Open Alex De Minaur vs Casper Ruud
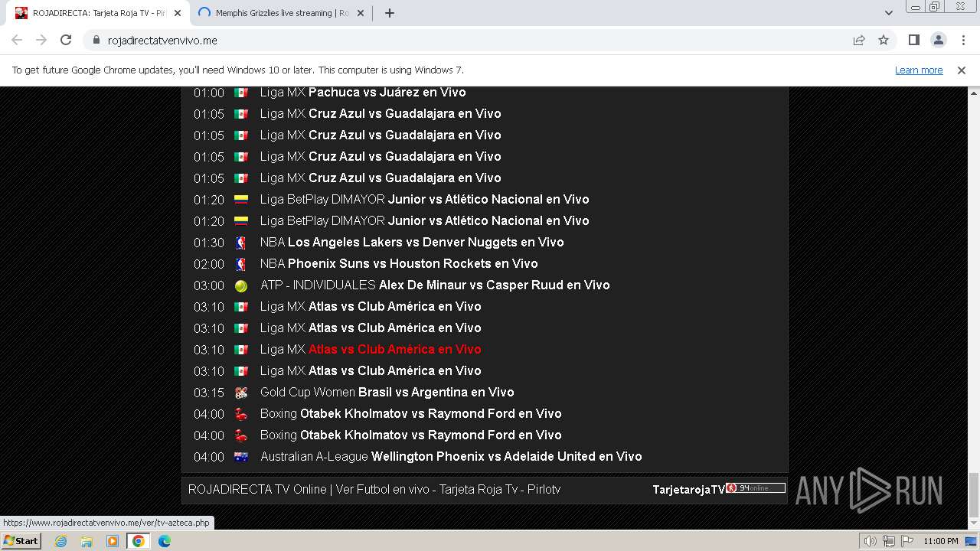 (494, 285)
